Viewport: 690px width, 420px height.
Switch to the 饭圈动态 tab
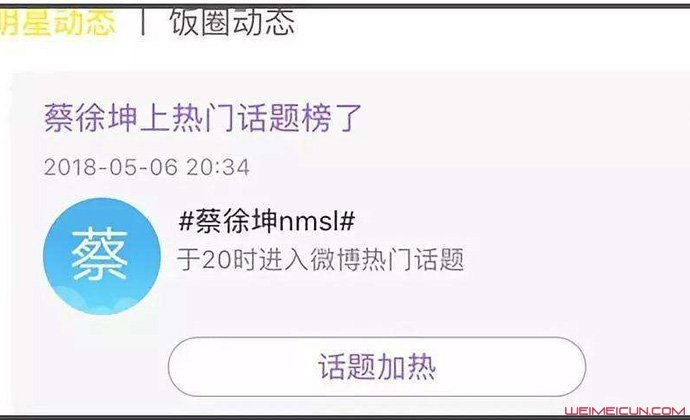coord(232,22)
